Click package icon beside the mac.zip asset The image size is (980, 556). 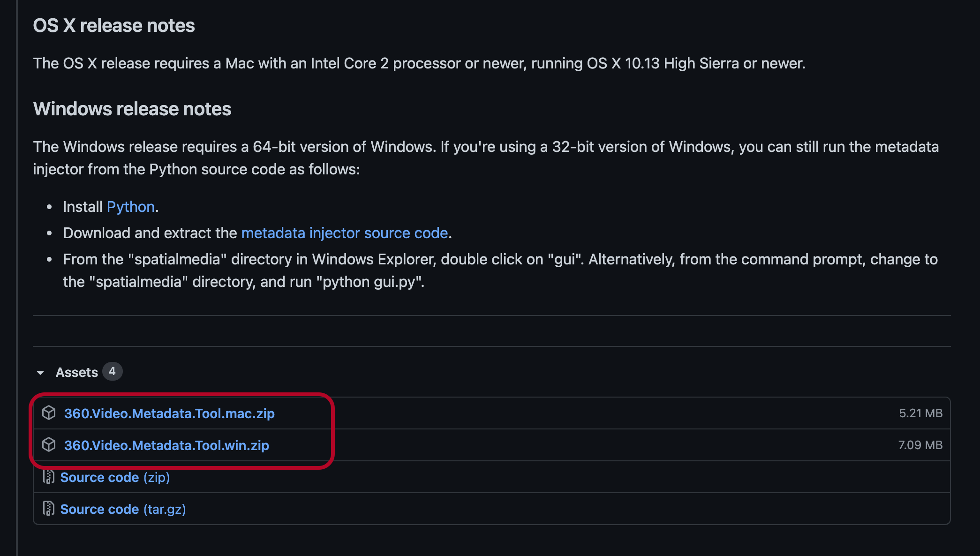tap(49, 413)
